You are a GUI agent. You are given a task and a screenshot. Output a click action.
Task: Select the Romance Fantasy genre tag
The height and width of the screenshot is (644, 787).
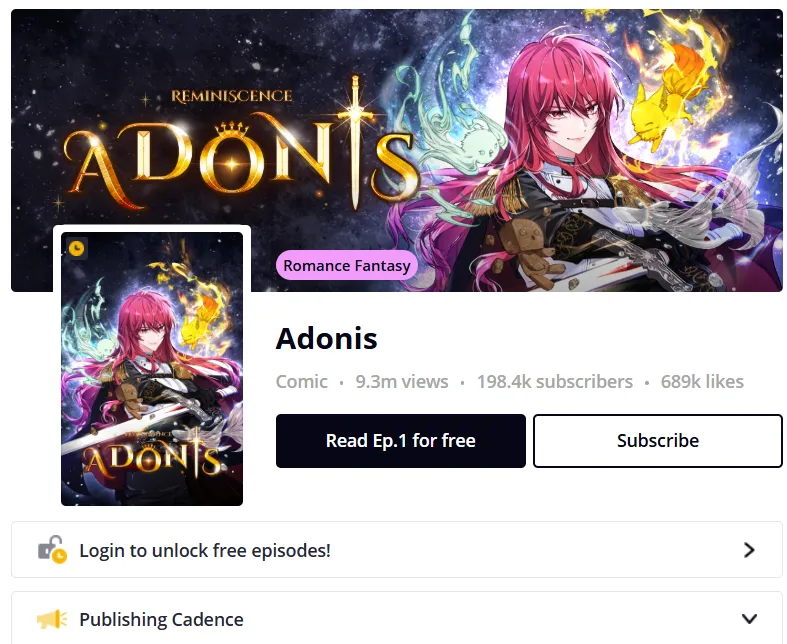(347, 266)
